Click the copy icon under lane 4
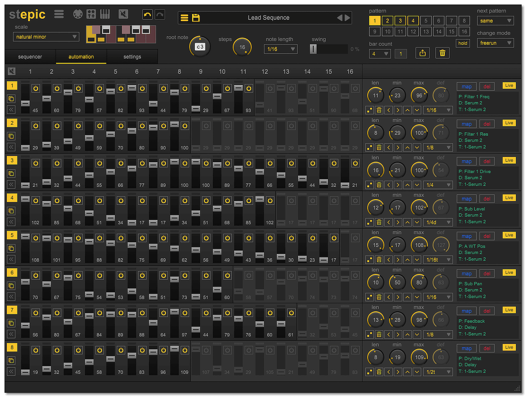The height and width of the screenshot is (409, 532). click(11, 211)
